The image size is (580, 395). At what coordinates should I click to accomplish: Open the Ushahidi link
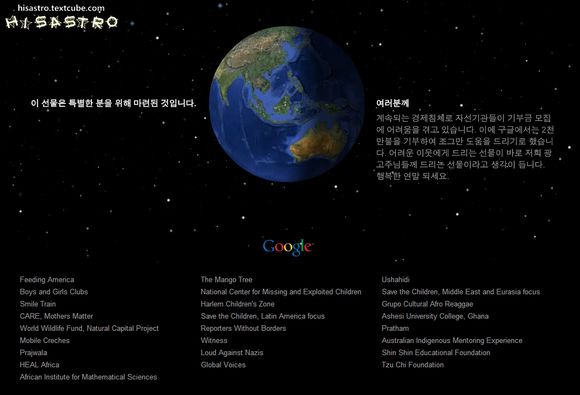point(395,280)
